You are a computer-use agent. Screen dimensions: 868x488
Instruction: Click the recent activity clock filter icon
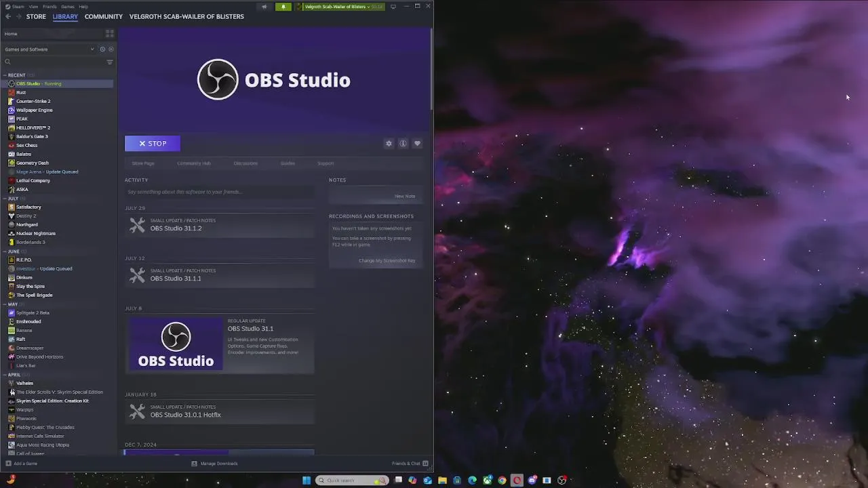click(102, 49)
